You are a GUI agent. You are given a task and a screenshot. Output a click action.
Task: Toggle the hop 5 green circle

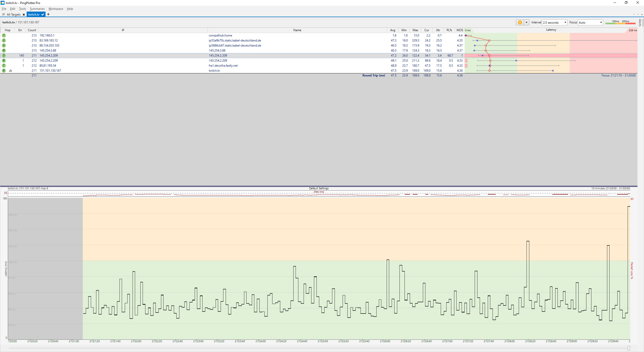coord(4,56)
